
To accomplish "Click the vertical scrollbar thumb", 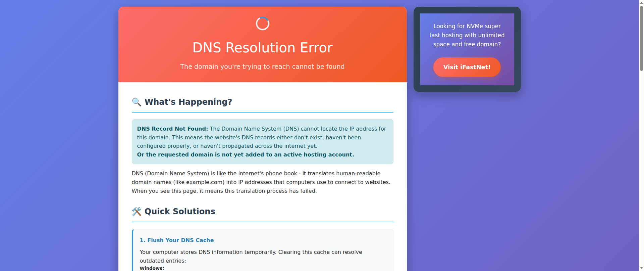I will point(641,38).
